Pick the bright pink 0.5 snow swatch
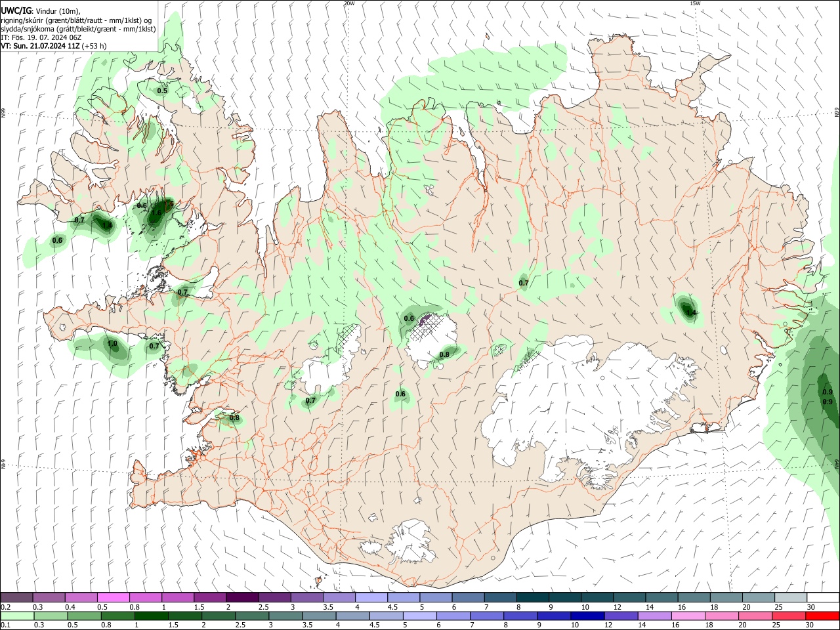This screenshot has width=840, height=630. coord(113,598)
